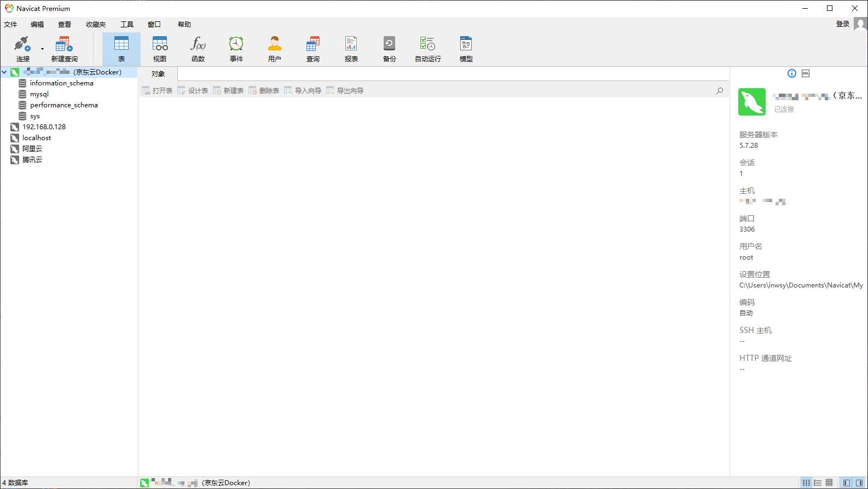Collapse the 京东云Docker connection tree

click(x=4, y=72)
